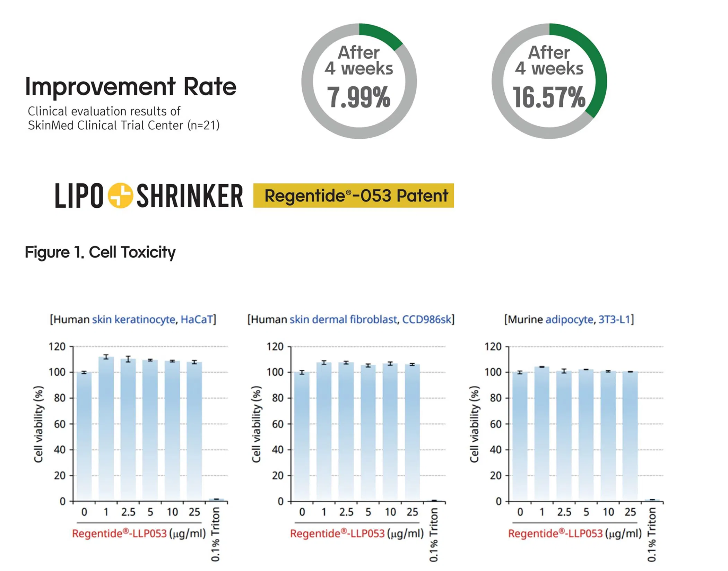Click the 25 µg/ml bar in CCD986sk chart
Viewport: 728px width, 571px height.
412,432
